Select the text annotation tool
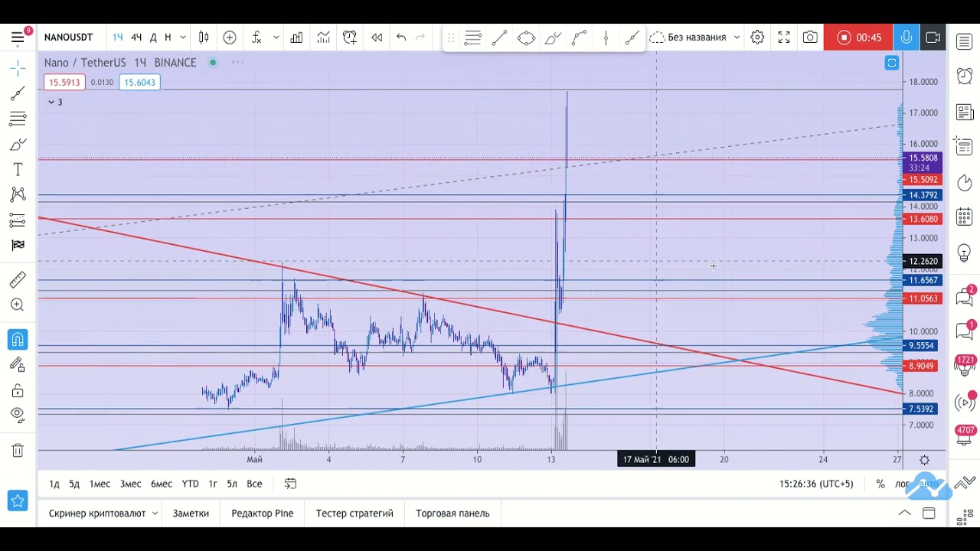980x551 pixels. (18, 169)
